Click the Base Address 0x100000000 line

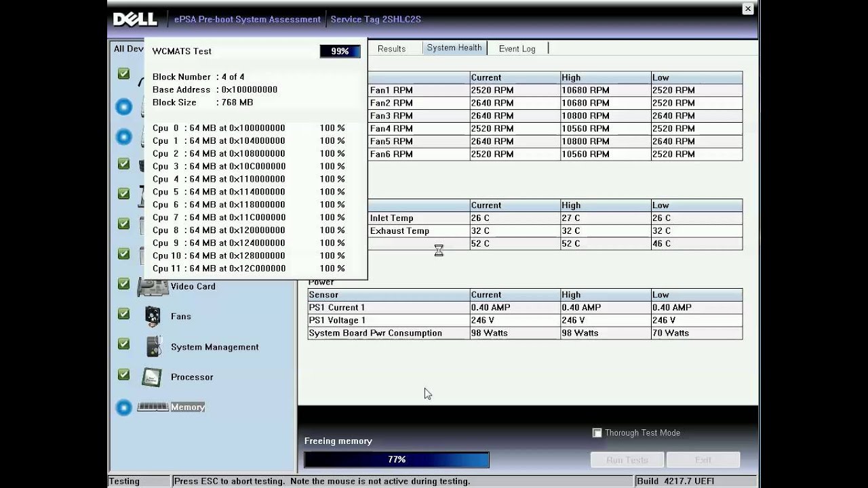pos(215,89)
